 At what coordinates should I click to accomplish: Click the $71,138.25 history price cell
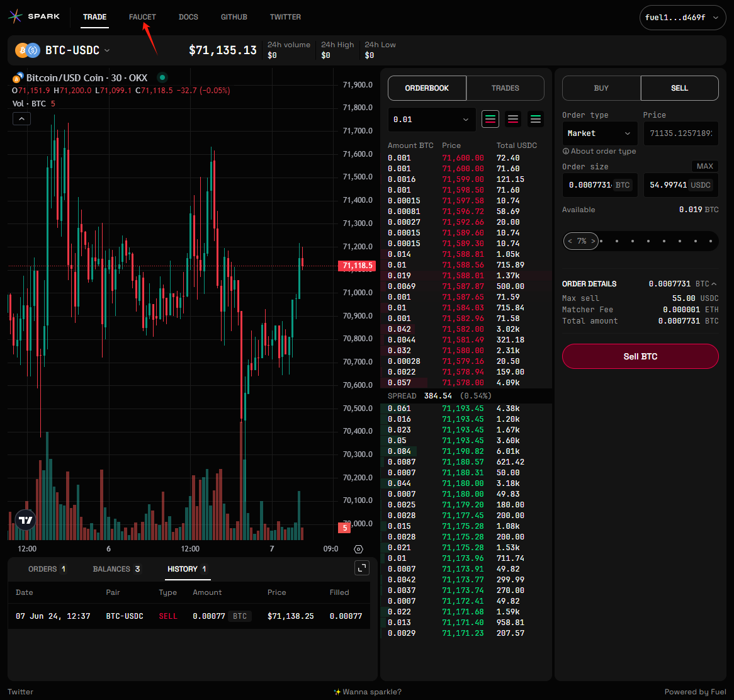tap(290, 616)
